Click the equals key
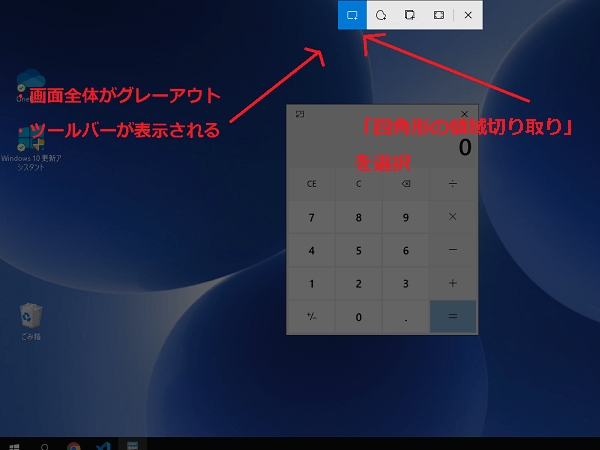 tap(453, 316)
